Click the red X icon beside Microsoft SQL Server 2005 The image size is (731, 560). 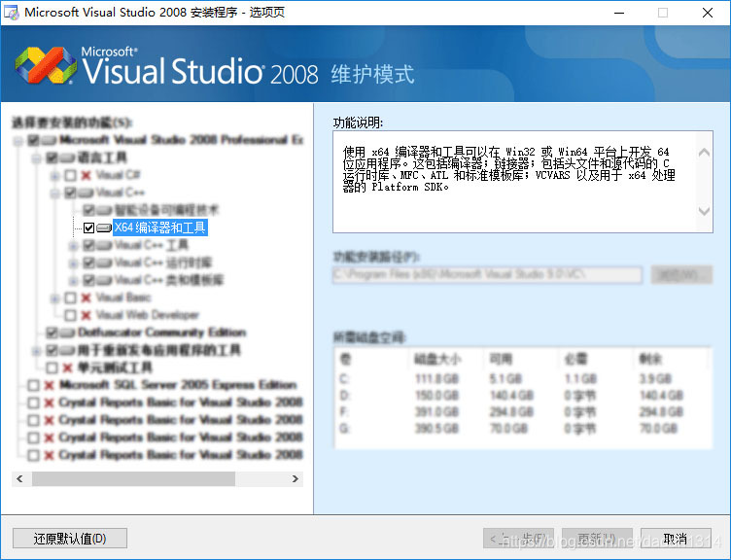tap(49, 385)
